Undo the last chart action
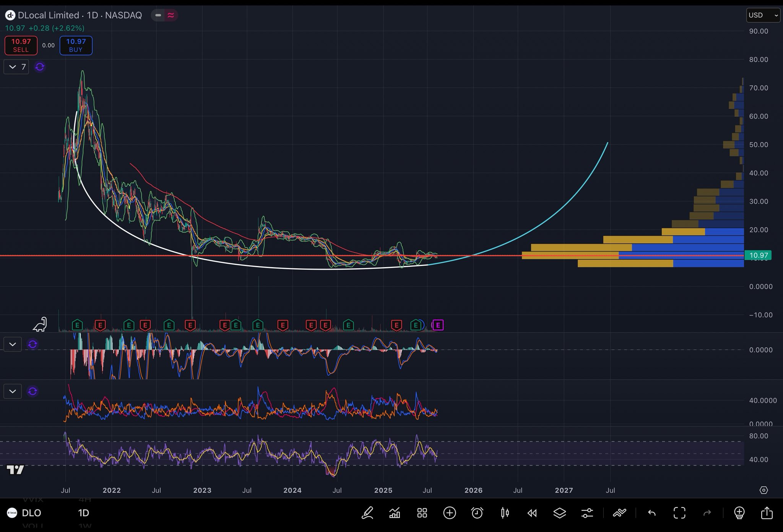The height and width of the screenshot is (532, 783). [651, 513]
